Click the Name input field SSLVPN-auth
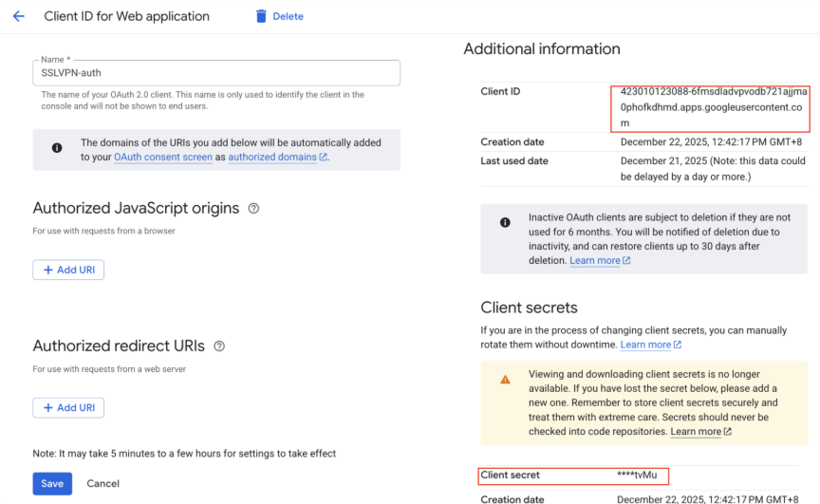This screenshot has width=820, height=504. (x=216, y=73)
